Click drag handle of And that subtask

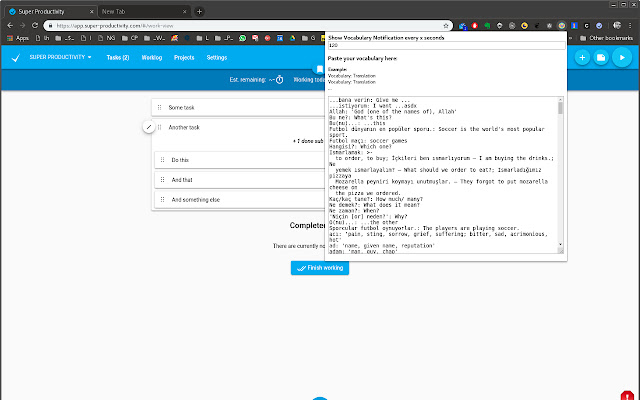162,180
